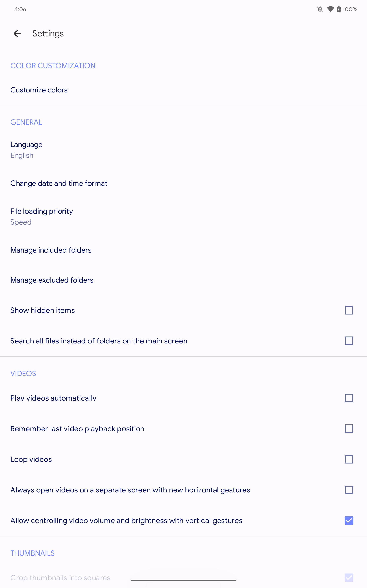
Task: Turn on Remember last video playback position
Action: pyautogui.click(x=349, y=429)
